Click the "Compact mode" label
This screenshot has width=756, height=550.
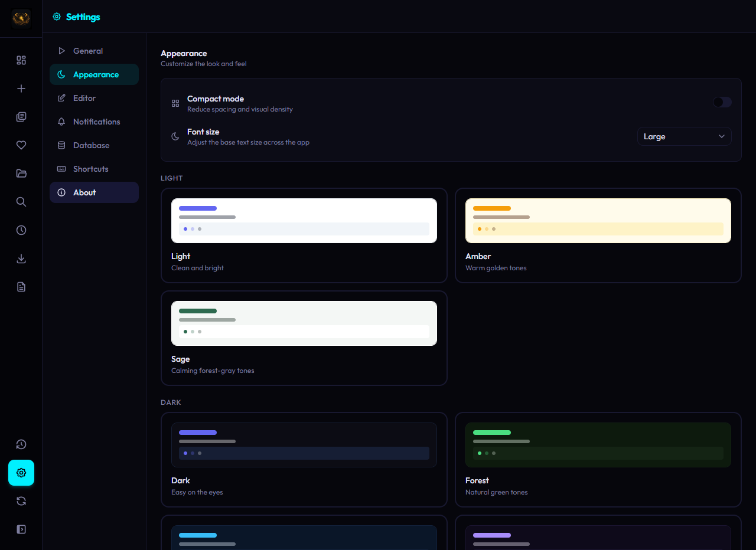tap(216, 99)
